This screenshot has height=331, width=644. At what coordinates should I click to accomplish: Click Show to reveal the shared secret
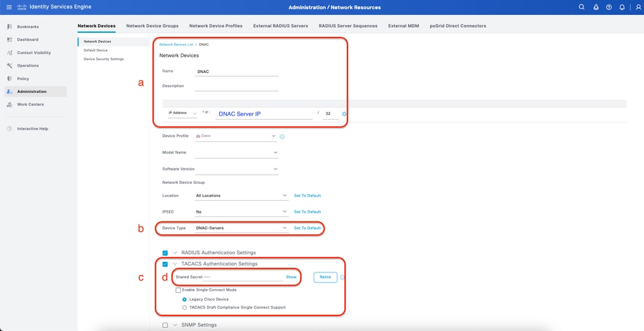coord(291,277)
